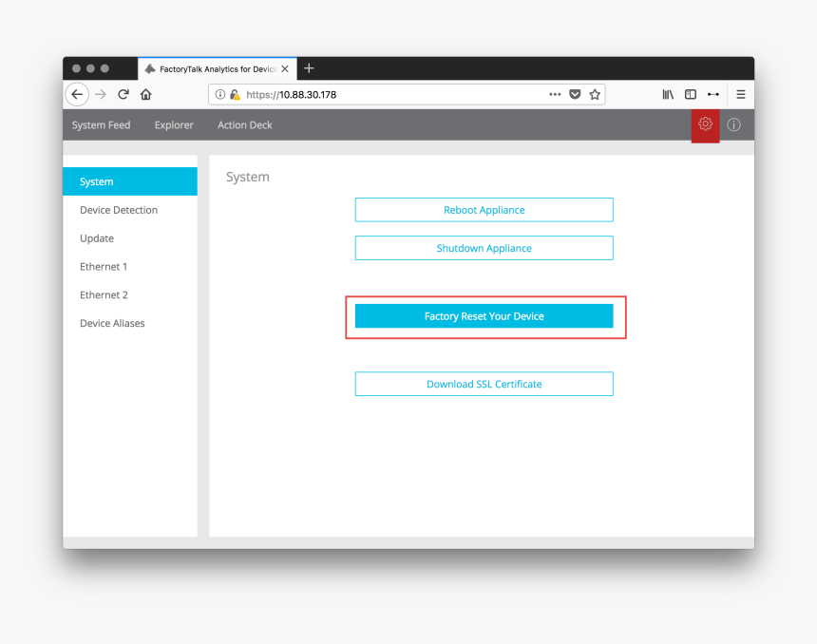Open Explorer navigation item

pos(174,125)
